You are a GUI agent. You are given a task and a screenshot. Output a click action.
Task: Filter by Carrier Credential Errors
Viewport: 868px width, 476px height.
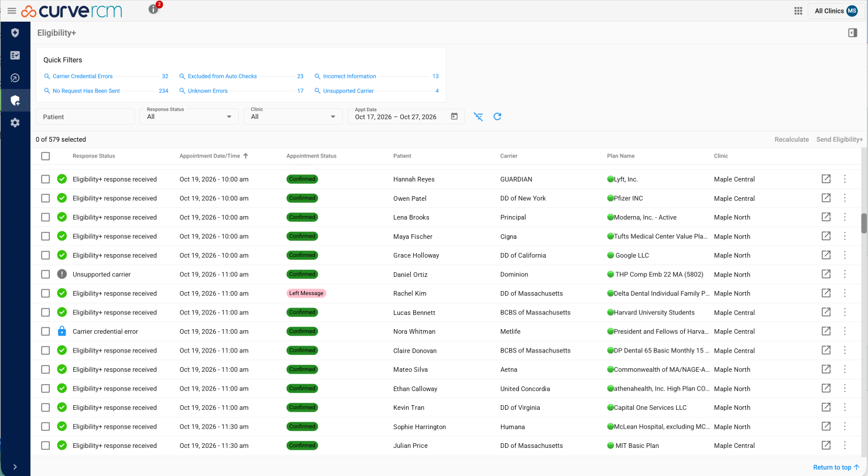point(83,76)
